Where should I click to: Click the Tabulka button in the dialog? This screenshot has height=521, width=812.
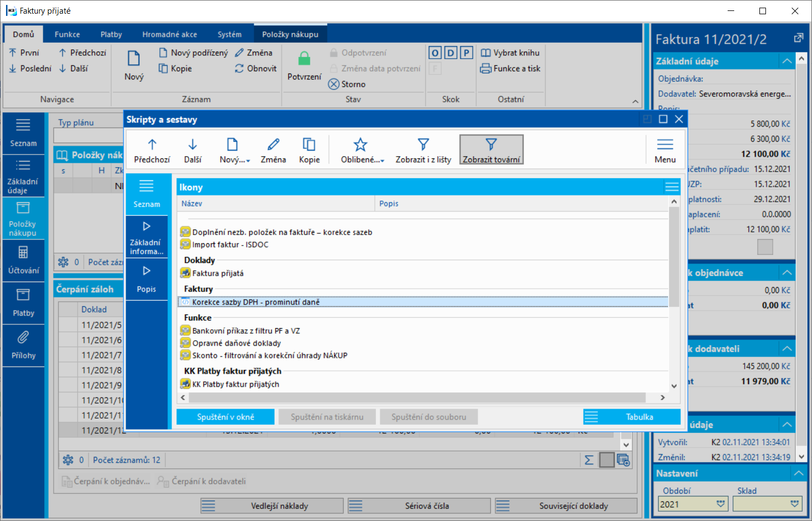[x=632, y=417]
